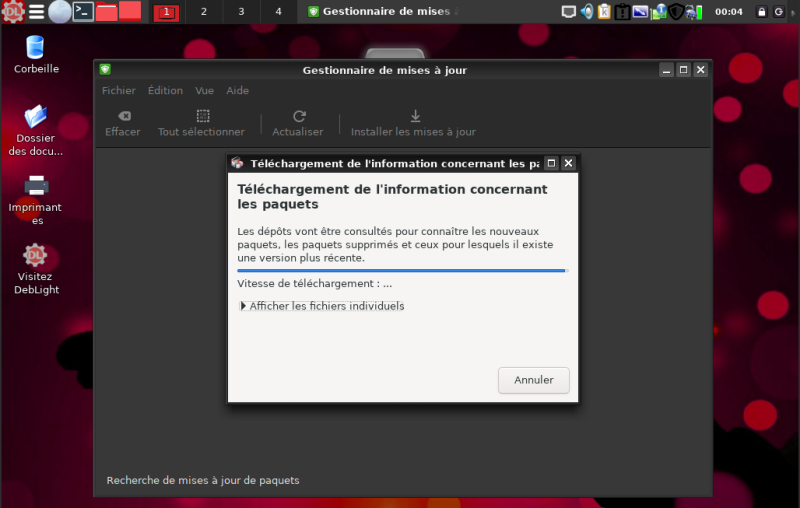Open the Corbeille desktop icon

36,46
